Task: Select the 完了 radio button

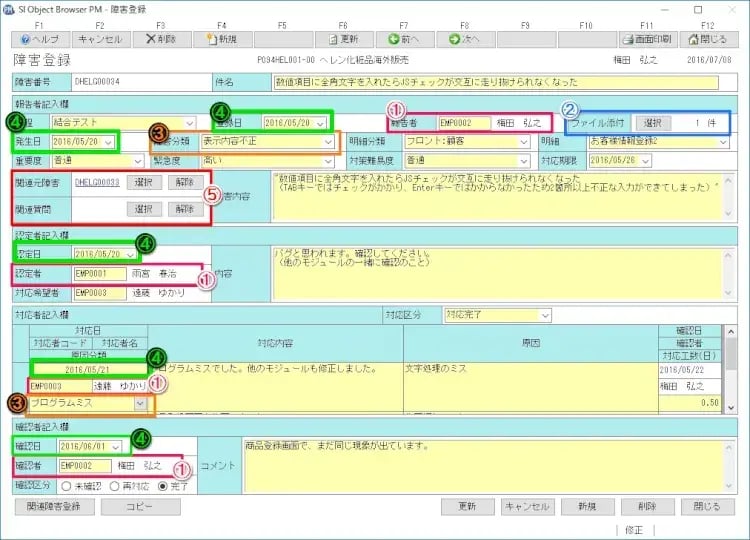Action: click(x=162, y=485)
